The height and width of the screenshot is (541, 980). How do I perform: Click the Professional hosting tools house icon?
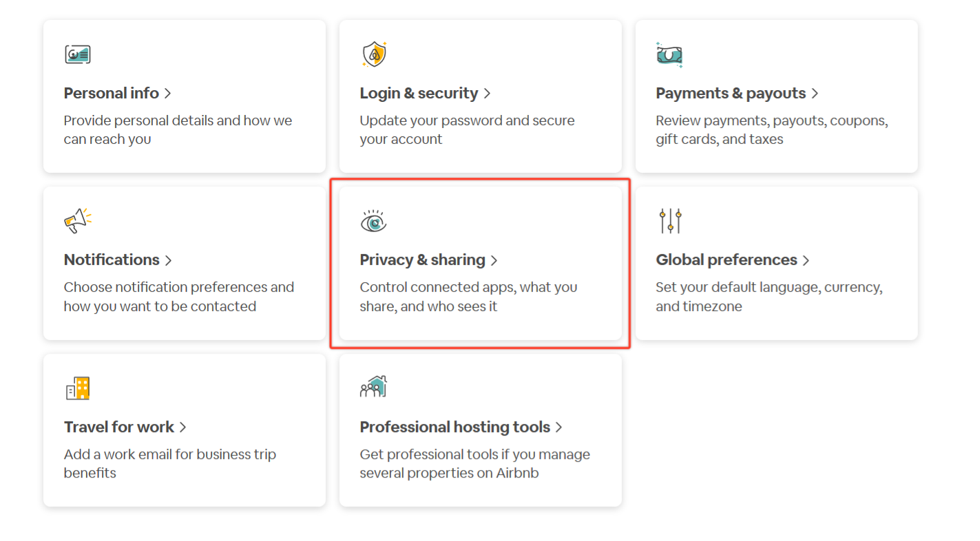(373, 387)
